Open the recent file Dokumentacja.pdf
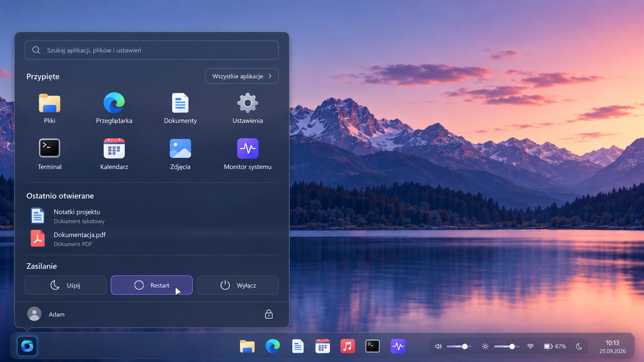644x362 pixels. [68, 239]
